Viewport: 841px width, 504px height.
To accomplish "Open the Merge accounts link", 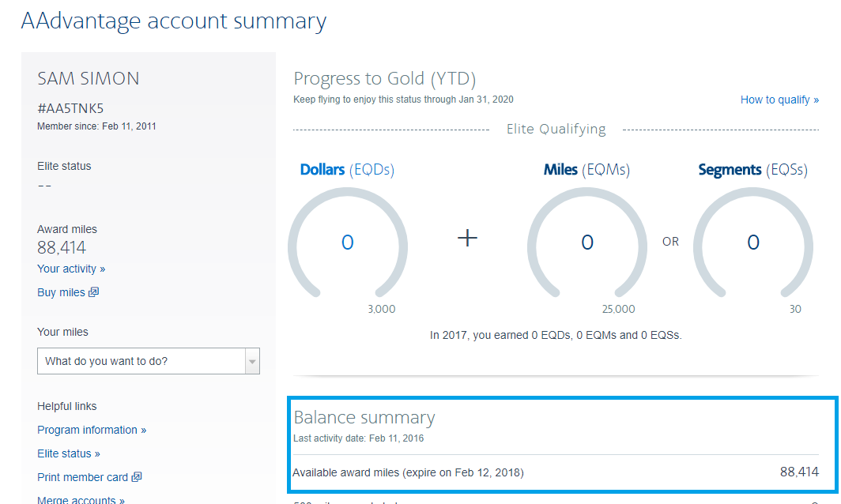I will pos(81,500).
